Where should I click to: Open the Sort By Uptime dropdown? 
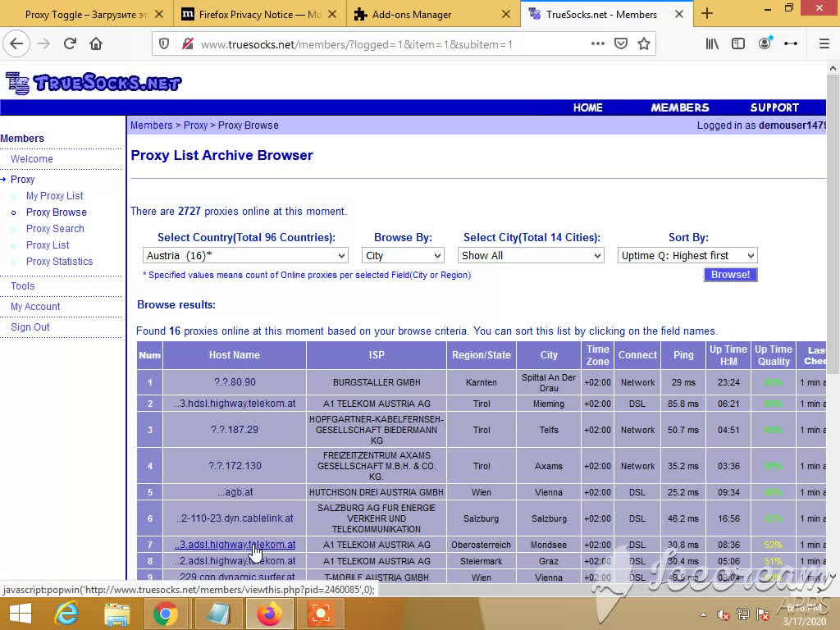[x=687, y=256]
